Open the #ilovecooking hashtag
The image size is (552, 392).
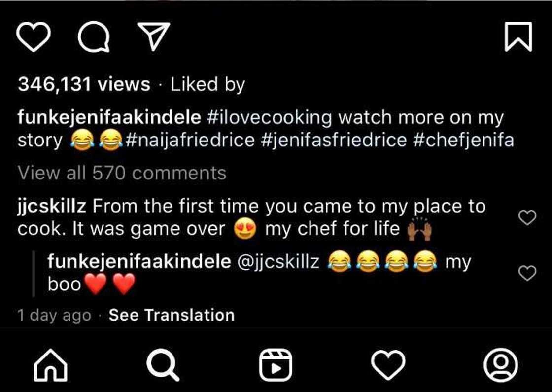click(x=270, y=118)
